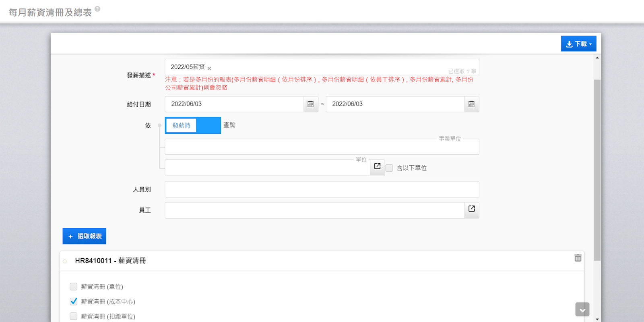Check the 薪資清冊 (單位) checkbox
Viewport: 644px width, 322px height.
coord(74,287)
